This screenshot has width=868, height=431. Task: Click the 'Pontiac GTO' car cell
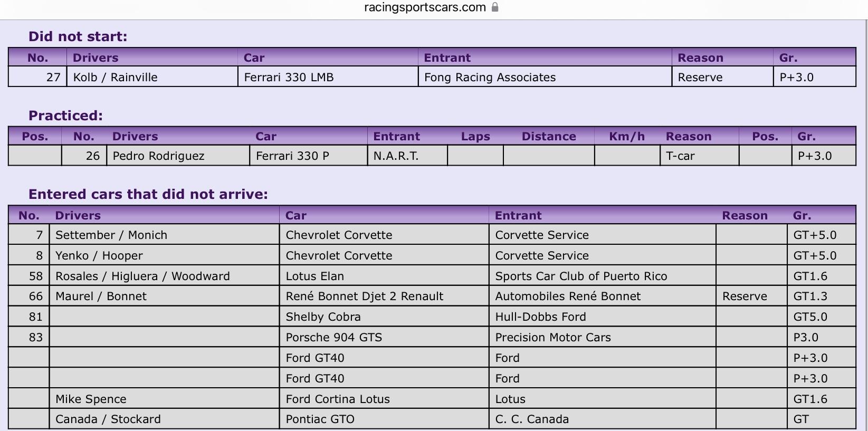click(384, 419)
